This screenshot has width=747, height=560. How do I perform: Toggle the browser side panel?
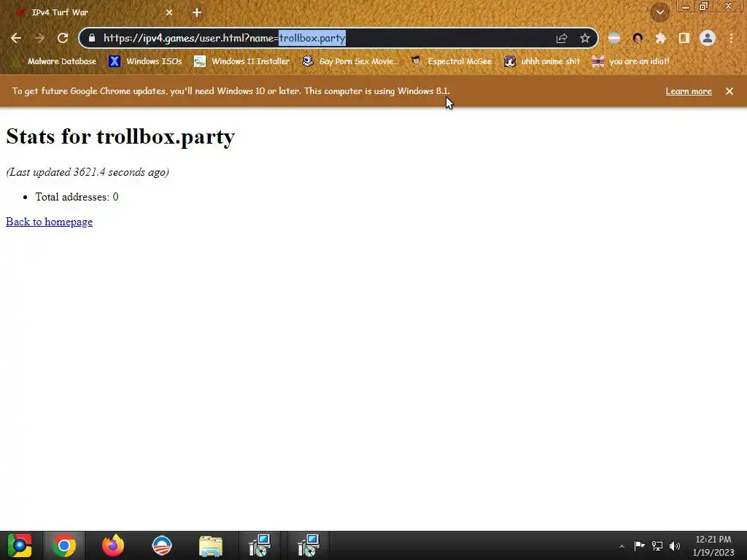tap(684, 38)
